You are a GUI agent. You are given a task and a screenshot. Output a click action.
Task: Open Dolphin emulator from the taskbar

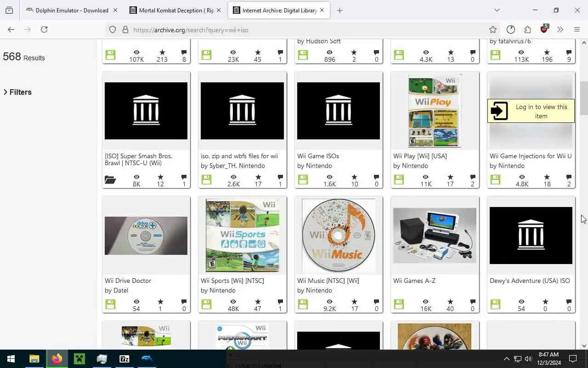point(147,359)
